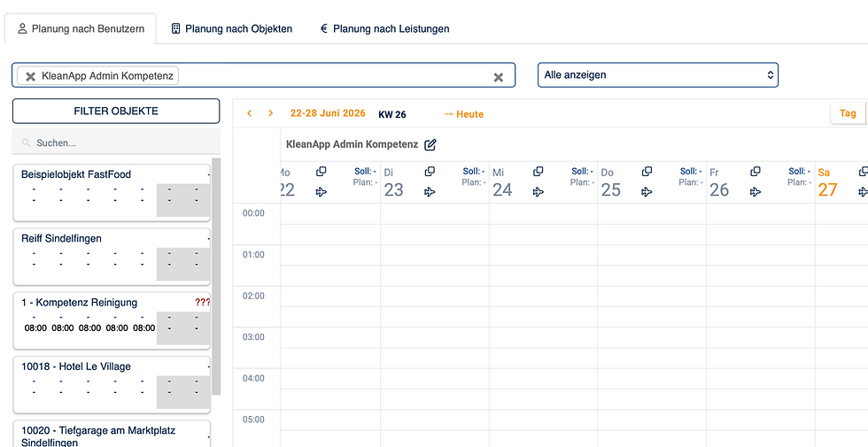Copy Tuesday 23 schedule icon

pos(430,172)
